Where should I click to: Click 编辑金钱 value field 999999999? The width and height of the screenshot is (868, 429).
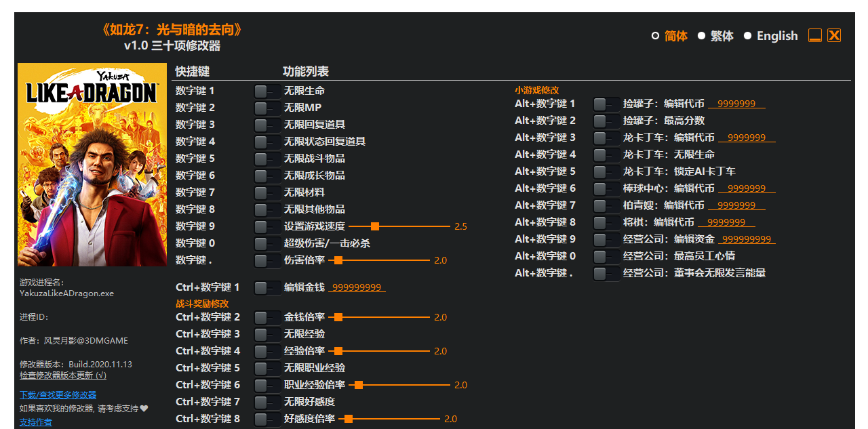[x=357, y=287]
